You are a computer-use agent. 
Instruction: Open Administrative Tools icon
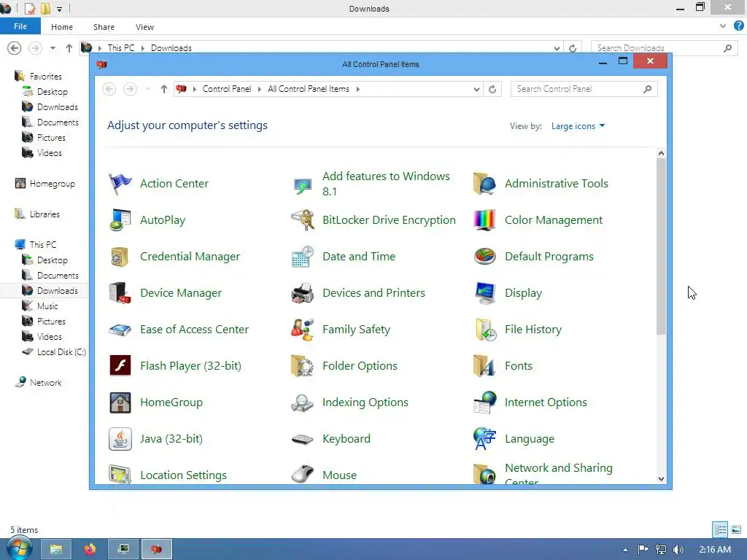(x=485, y=184)
